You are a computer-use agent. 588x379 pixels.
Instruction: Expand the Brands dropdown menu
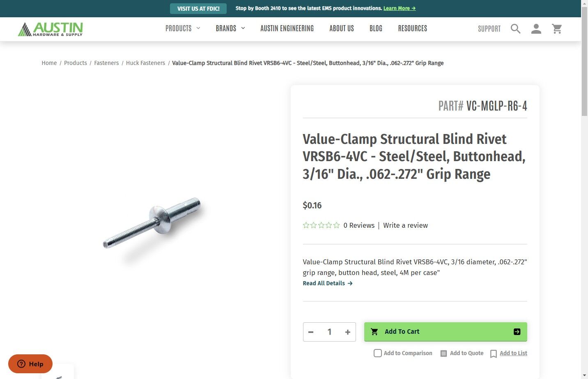pos(230,28)
